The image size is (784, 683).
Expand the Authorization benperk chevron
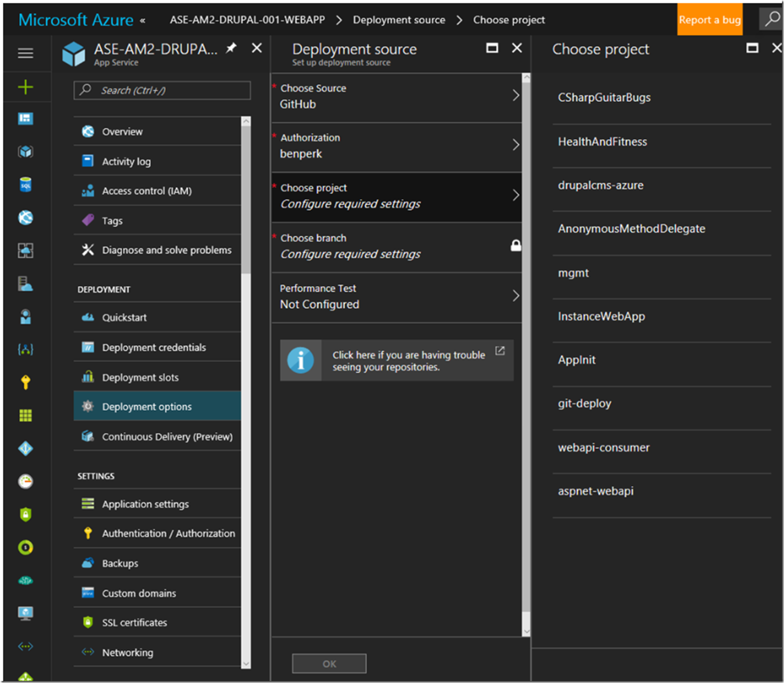[516, 145]
